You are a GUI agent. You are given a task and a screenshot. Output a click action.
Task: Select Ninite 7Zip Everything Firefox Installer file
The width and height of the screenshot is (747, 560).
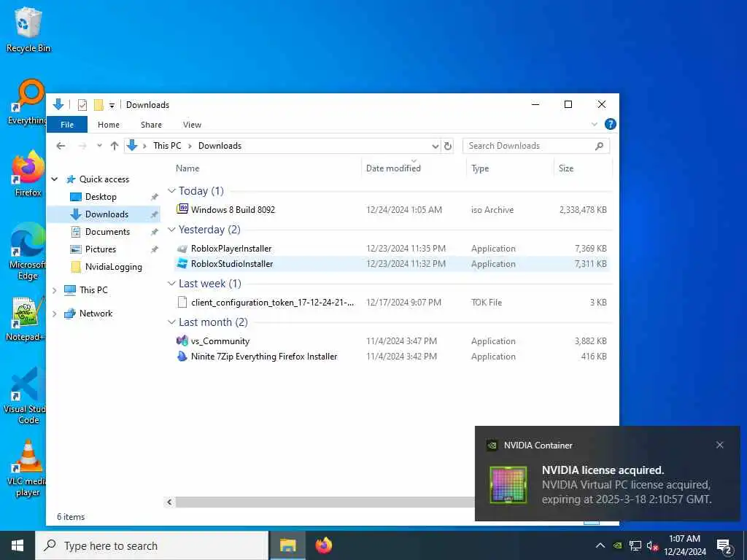click(391, 356)
